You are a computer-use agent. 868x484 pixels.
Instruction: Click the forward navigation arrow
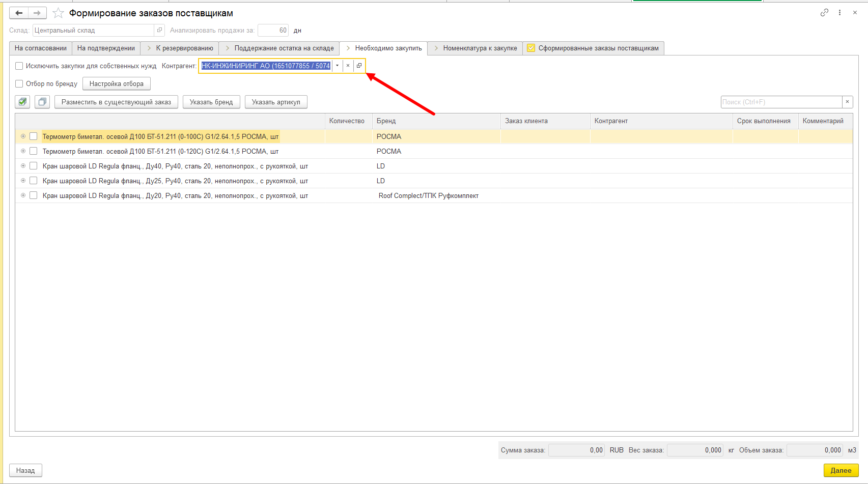click(37, 13)
